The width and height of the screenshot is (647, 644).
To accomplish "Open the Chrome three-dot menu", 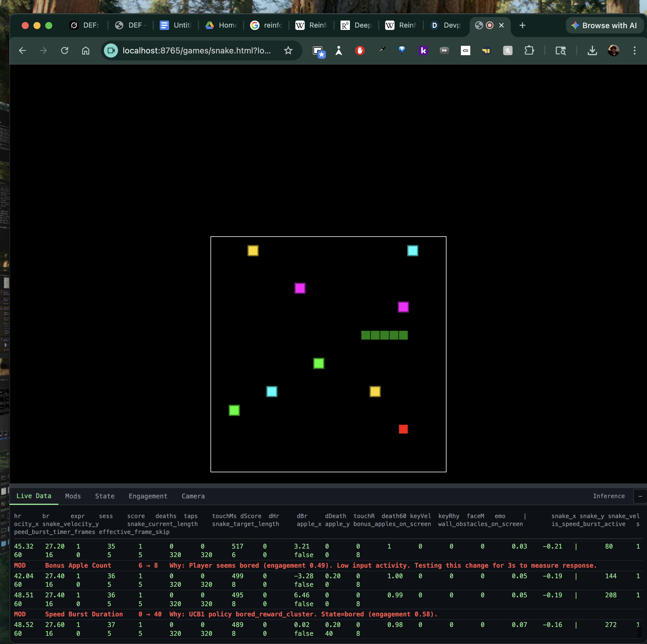I will pyautogui.click(x=634, y=50).
